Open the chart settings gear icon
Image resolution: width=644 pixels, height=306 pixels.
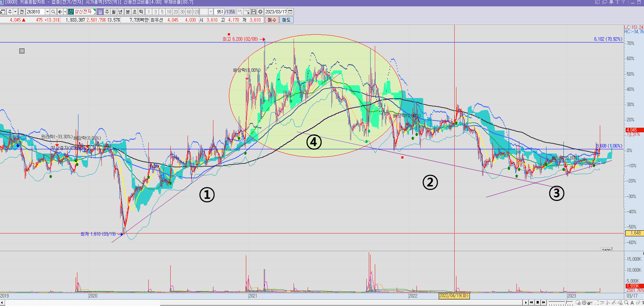click(x=260, y=12)
